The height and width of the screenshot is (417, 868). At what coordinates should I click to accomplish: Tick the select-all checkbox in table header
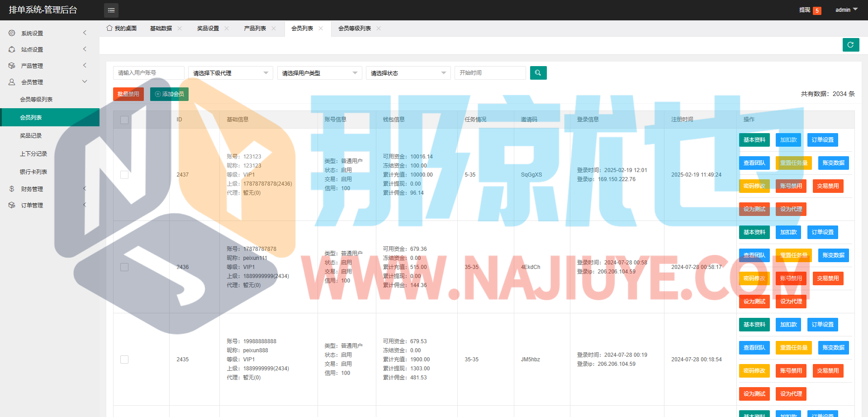(x=124, y=120)
